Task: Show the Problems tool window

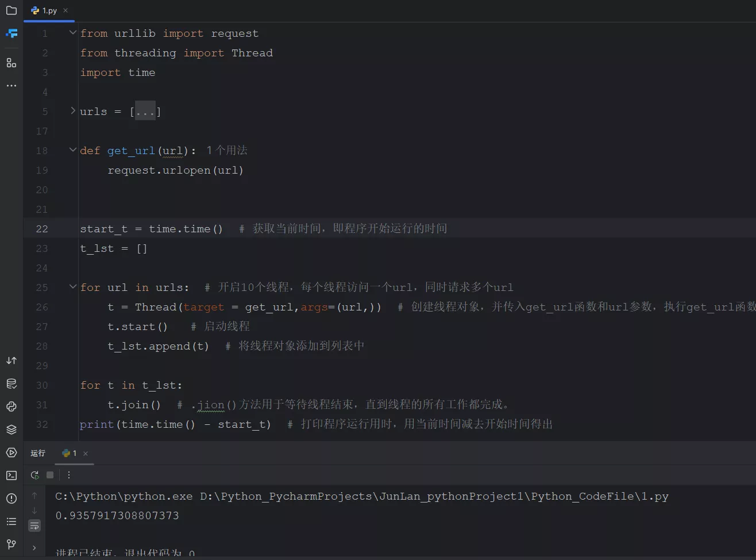Action: click(11, 498)
